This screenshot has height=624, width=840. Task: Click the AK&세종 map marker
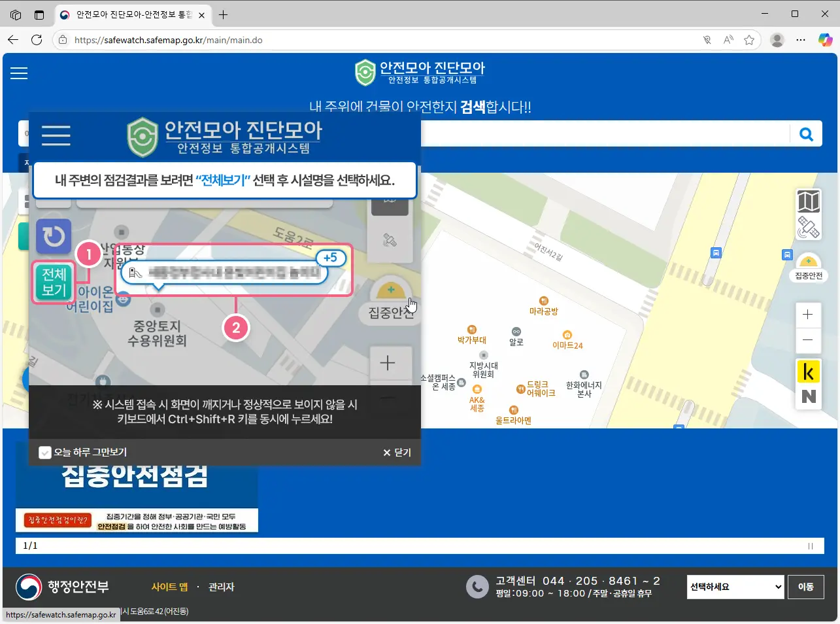click(x=477, y=399)
